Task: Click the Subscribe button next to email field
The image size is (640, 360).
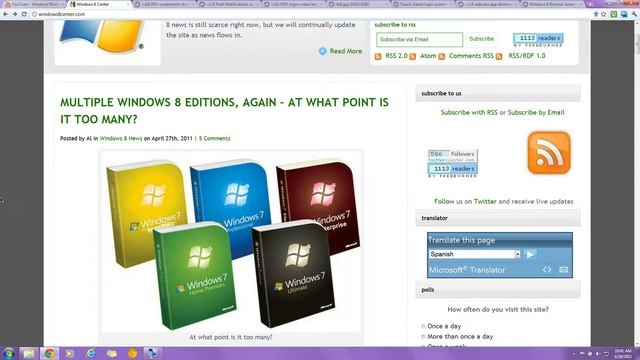Action: [x=481, y=39]
